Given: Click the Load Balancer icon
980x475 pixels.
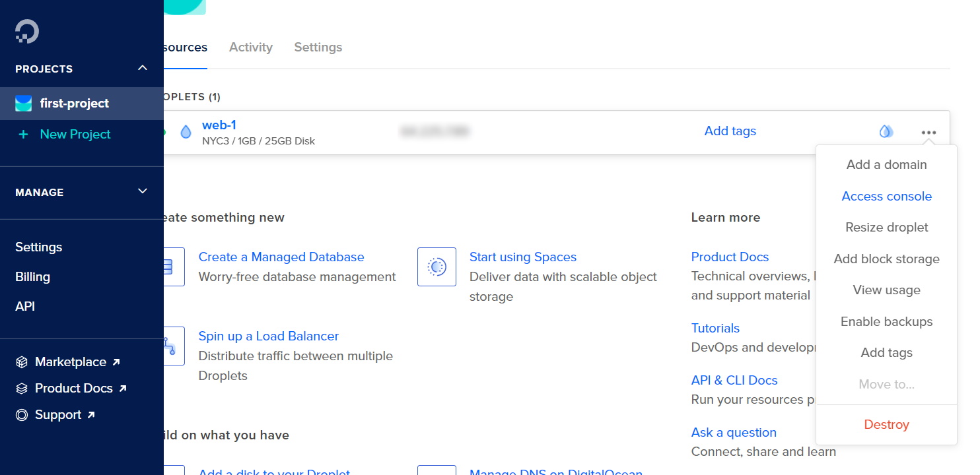Looking at the screenshot, I should pyautogui.click(x=174, y=346).
